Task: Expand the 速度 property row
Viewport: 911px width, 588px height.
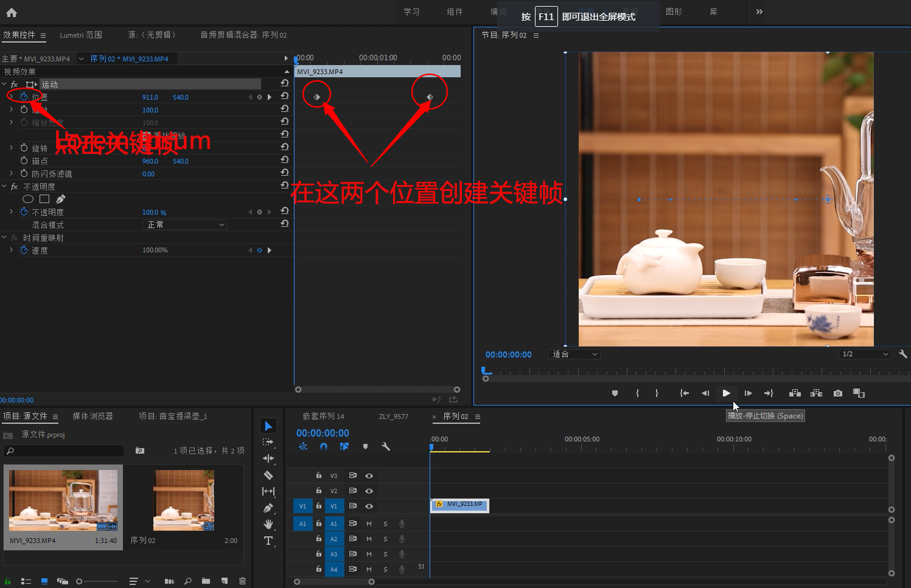Action: [11, 250]
